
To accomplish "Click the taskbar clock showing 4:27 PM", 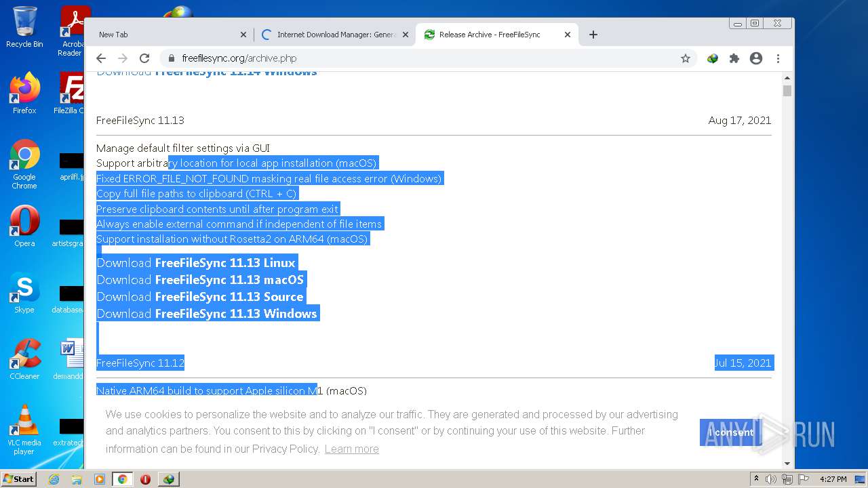I will (x=833, y=479).
